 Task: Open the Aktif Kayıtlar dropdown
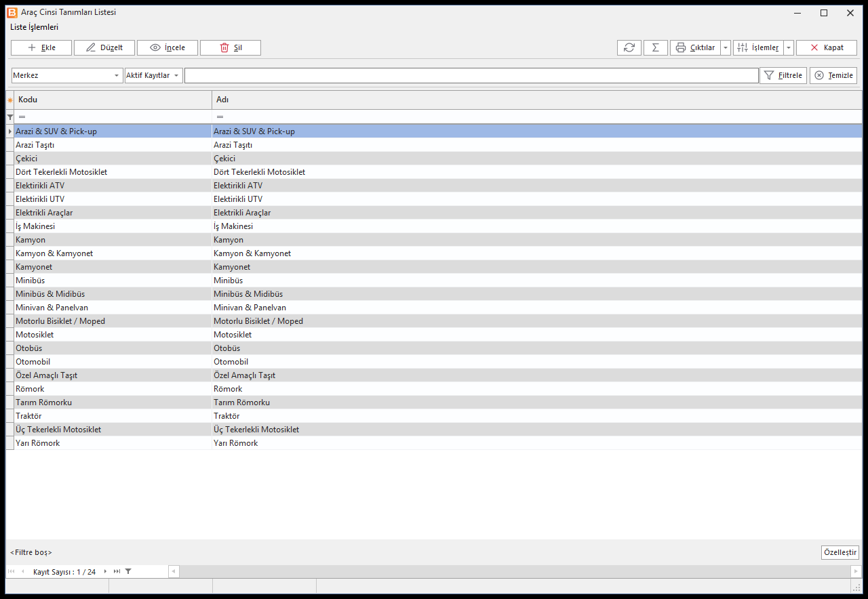(x=154, y=75)
